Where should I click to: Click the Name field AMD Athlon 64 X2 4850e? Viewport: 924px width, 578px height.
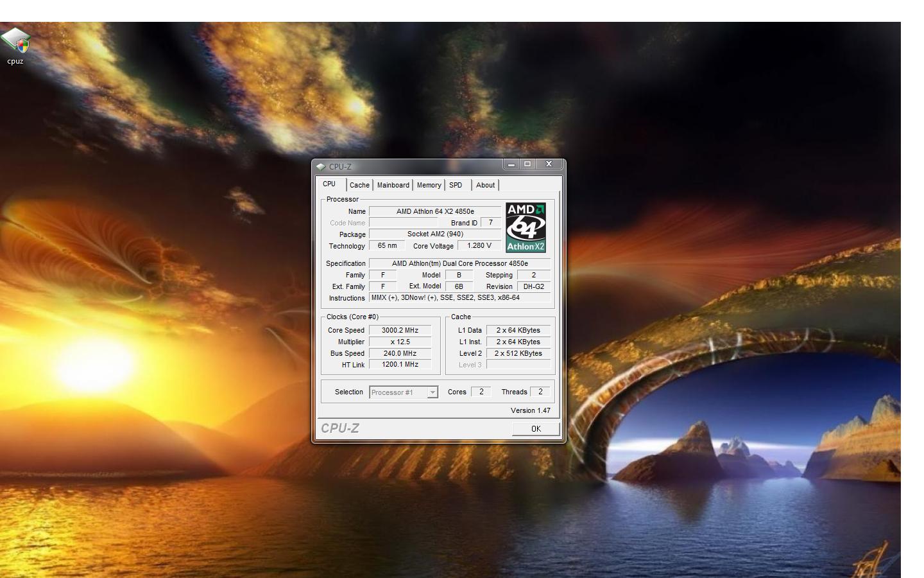(435, 211)
